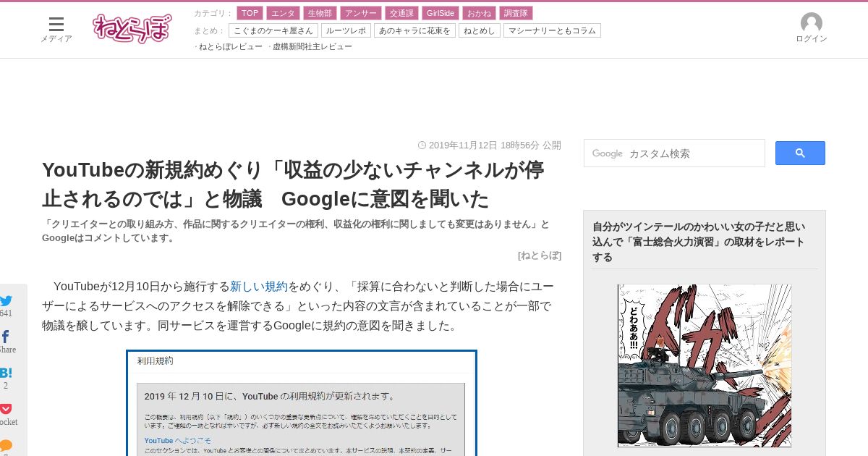Open the おかね category
The height and width of the screenshot is (456, 868).
pos(479,13)
